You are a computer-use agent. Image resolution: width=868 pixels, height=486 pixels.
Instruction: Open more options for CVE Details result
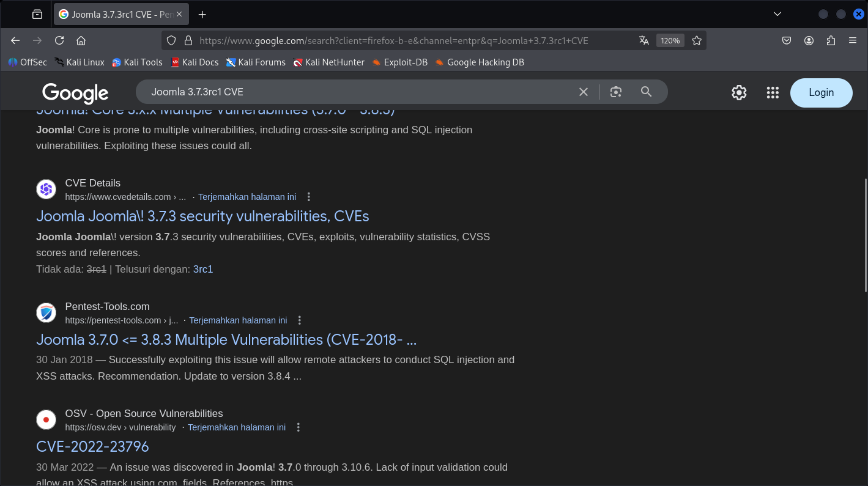pos(308,197)
